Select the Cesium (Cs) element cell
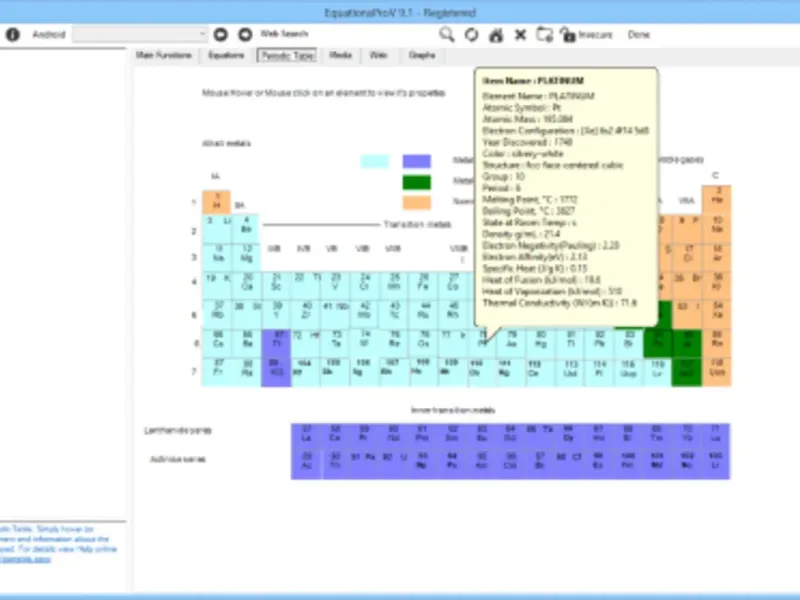This screenshot has width=800, height=600. 217,343
